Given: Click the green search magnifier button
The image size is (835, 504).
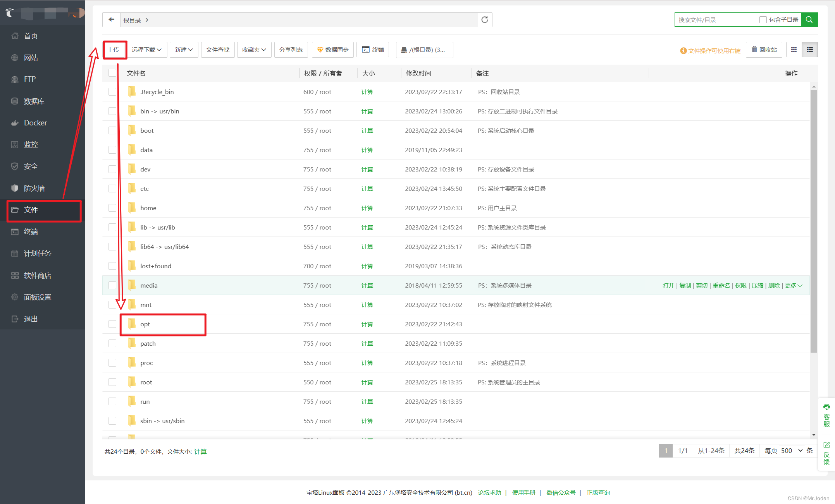Looking at the screenshot, I should (809, 20).
